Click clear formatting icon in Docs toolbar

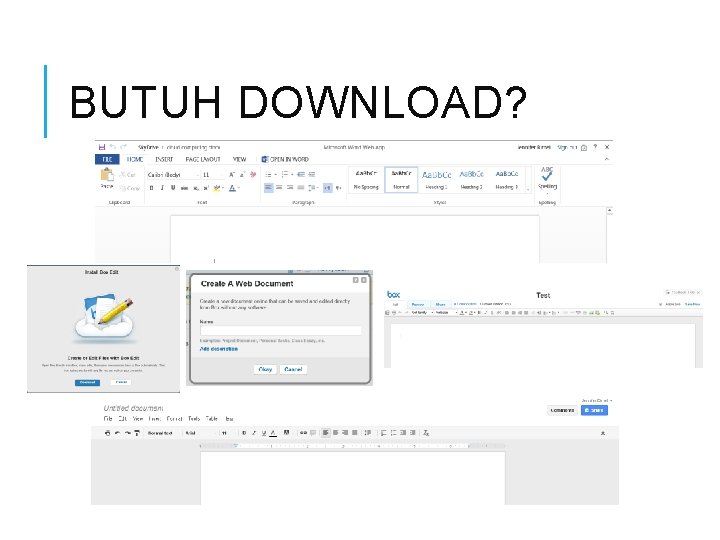point(426,433)
